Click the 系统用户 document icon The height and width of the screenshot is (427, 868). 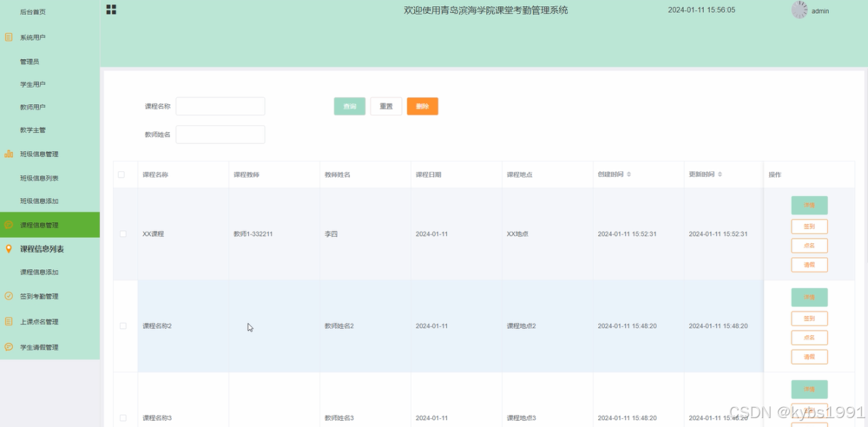pyautogui.click(x=9, y=37)
